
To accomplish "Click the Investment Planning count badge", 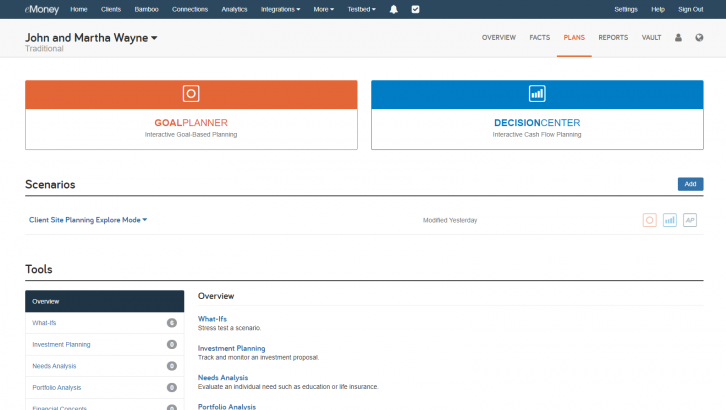I will point(172,344).
